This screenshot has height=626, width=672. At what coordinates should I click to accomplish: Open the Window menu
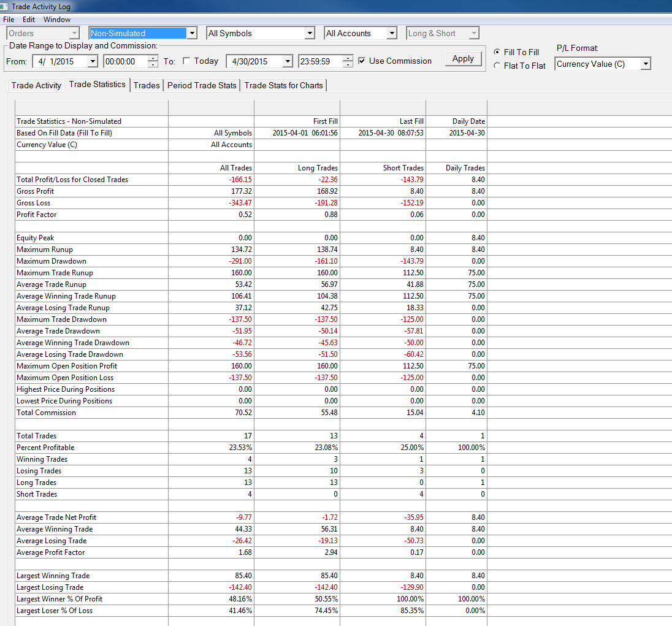57,20
